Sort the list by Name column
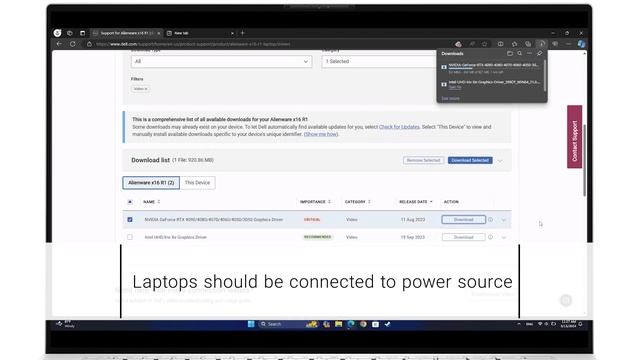 click(151, 202)
